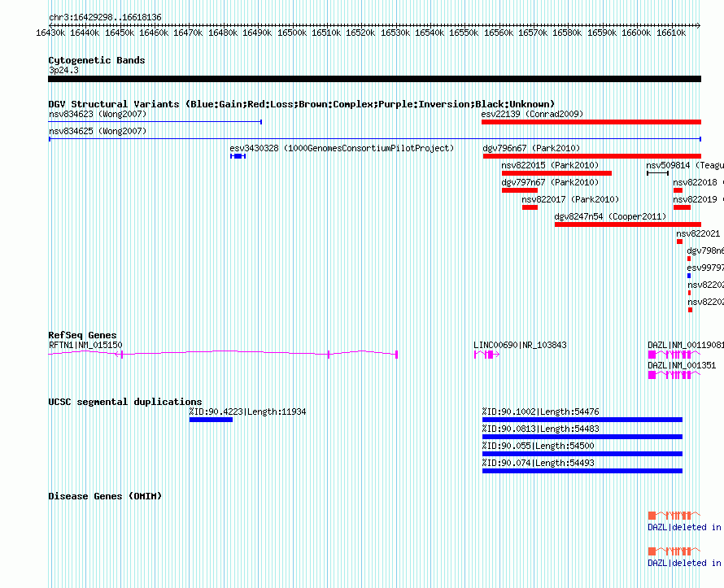The width and height of the screenshot is (724, 588).
Task: Click the red bar under dgv797n67
Action: coord(520,190)
